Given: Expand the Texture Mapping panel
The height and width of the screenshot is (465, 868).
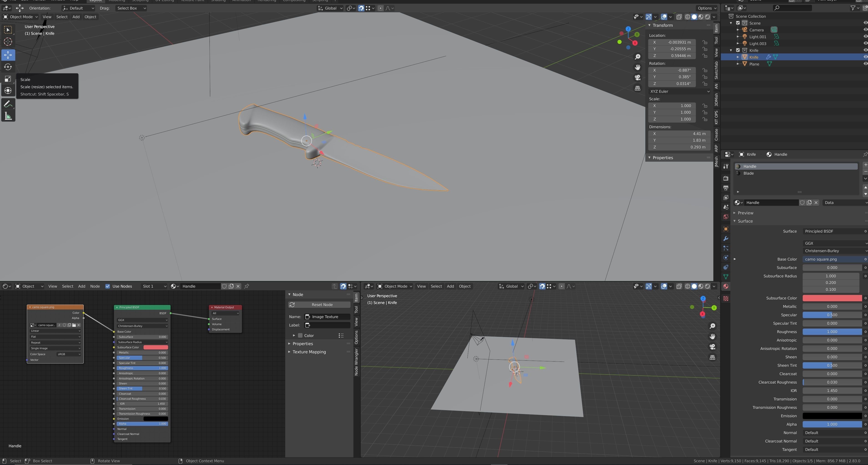Looking at the screenshot, I should [x=309, y=352].
